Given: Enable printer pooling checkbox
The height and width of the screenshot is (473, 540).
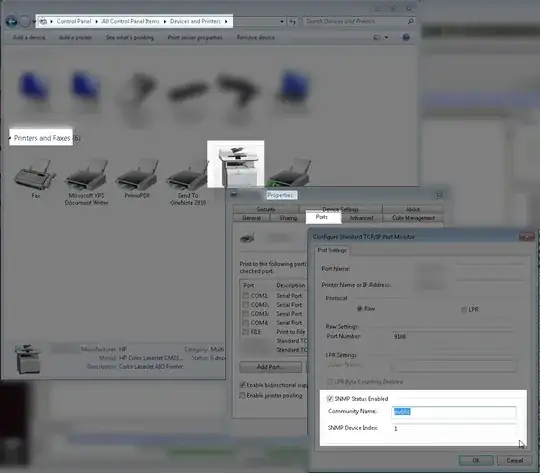Looking at the screenshot, I should (242, 395).
